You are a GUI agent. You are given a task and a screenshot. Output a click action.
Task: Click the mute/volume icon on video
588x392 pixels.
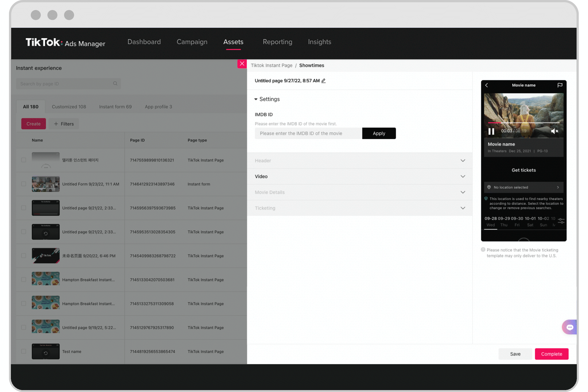tap(556, 131)
